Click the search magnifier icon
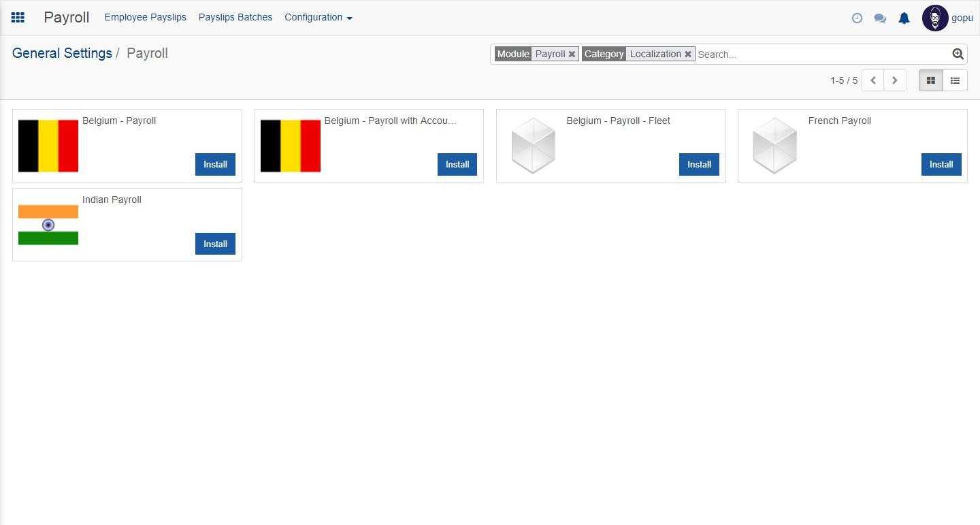 (958, 54)
